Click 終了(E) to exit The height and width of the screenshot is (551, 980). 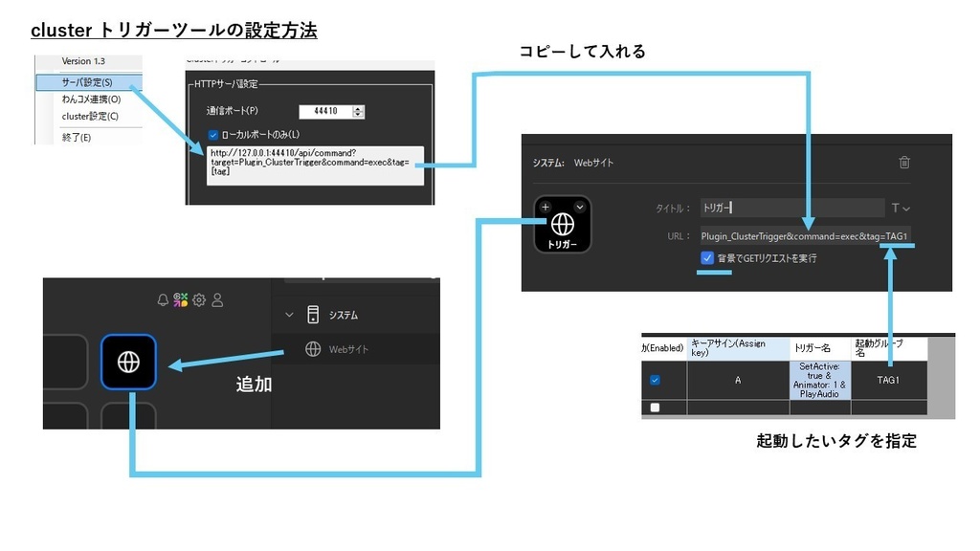pyautogui.click(x=76, y=136)
